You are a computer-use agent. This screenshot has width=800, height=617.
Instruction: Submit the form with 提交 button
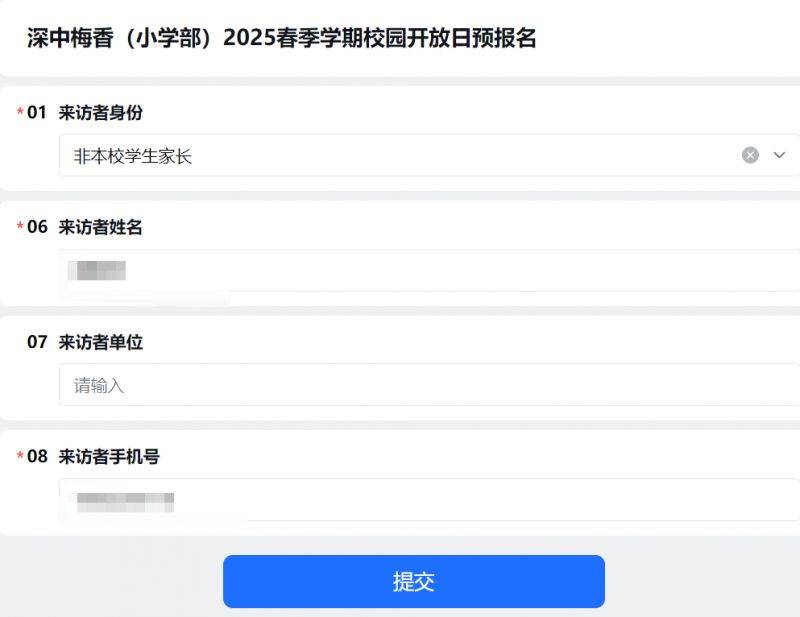tap(414, 581)
